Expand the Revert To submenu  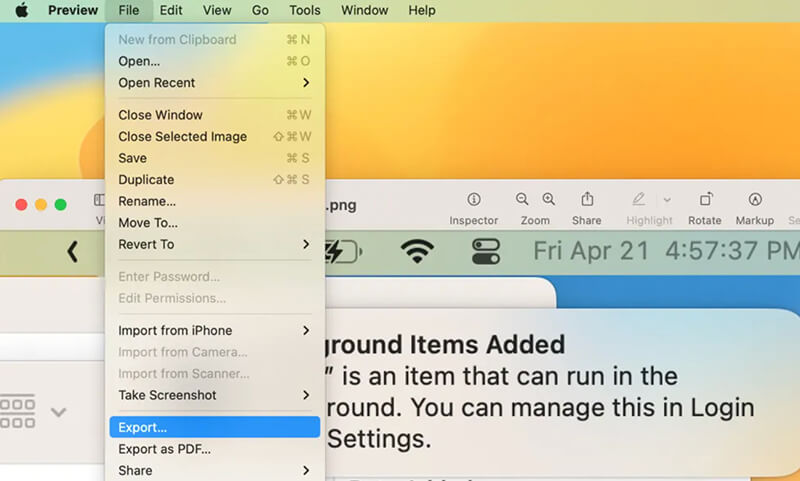[215, 244]
